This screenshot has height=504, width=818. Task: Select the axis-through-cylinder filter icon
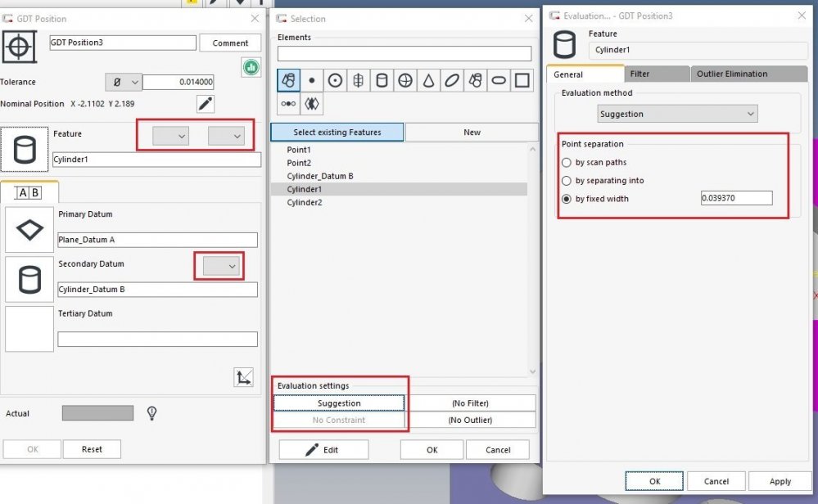[x=359, y=80]
